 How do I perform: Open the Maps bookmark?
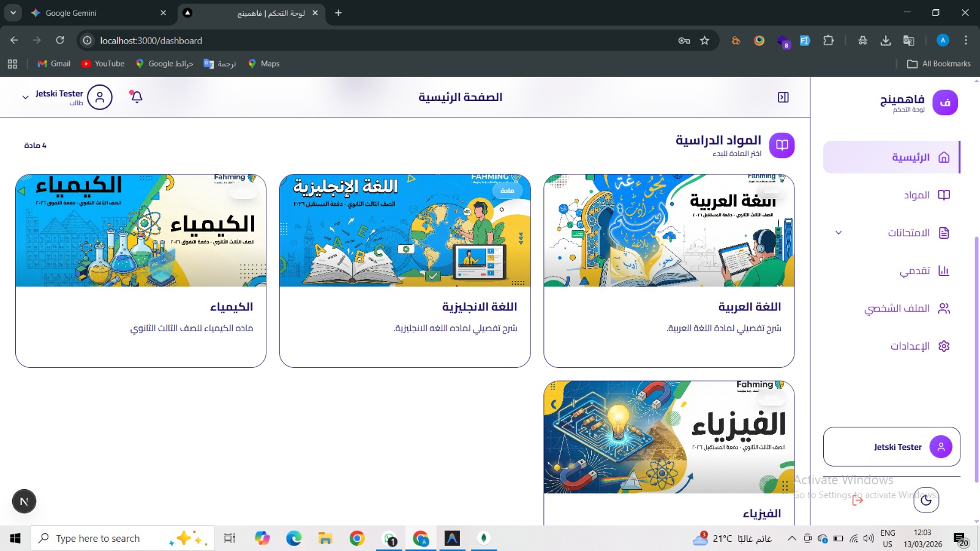click(264, 64)
